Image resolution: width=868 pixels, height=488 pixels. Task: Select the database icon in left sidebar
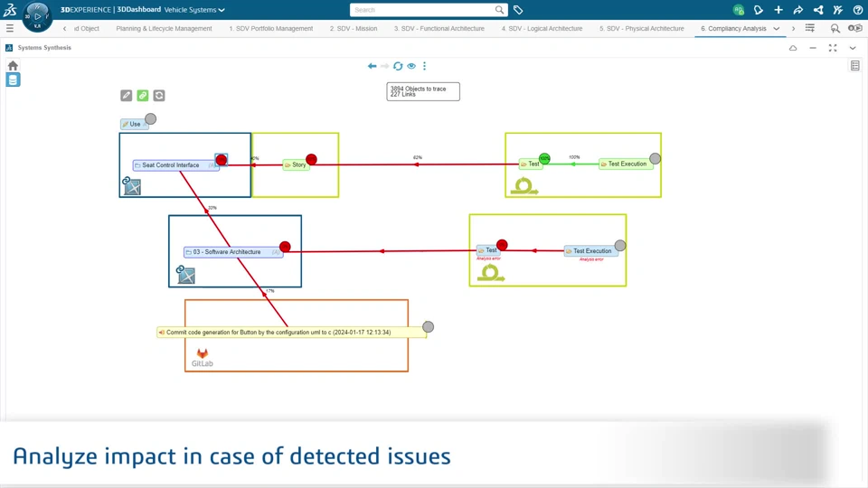pos(13,80)
